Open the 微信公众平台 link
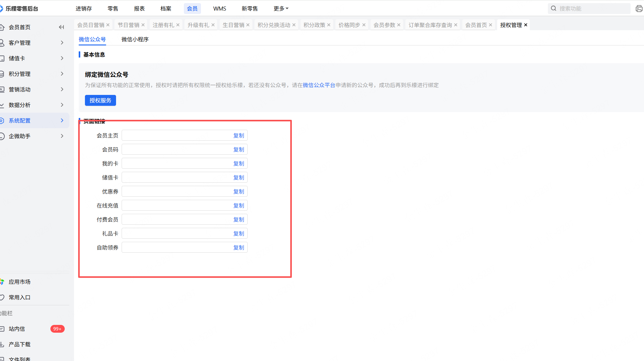This screenshot has width=644, height=361. 319,85
